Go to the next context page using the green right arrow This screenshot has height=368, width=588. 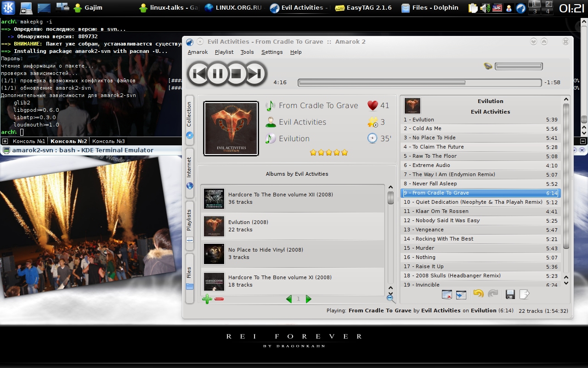pos(308,299)
